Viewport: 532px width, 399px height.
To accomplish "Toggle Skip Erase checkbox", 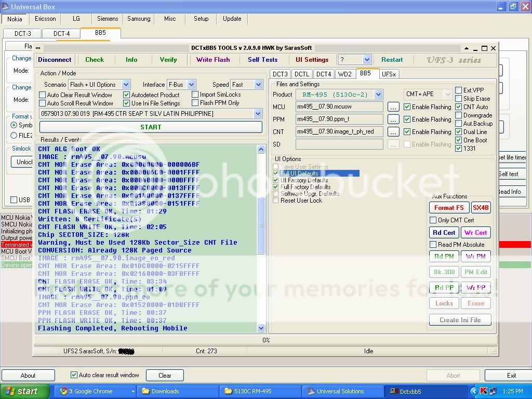I will 458,98.
